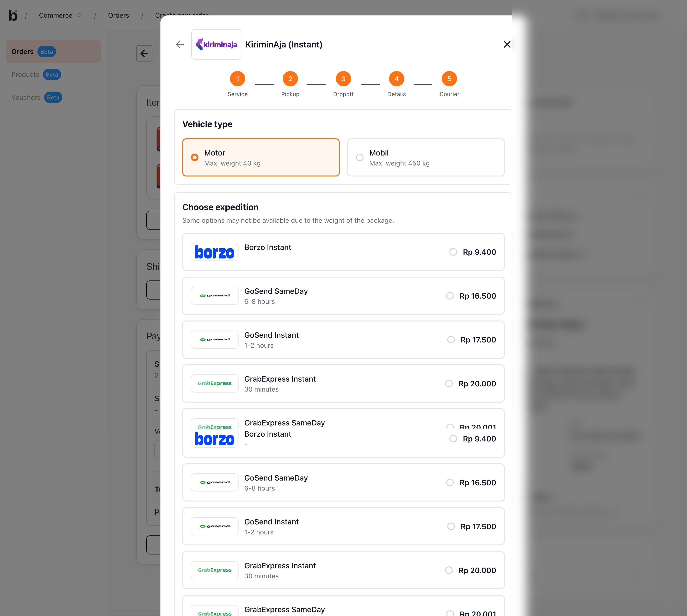Click the borzo logo in the repeated lower Borzo Instant row
The width and height of the screenshot is (687, 616).
click(215, 439)
